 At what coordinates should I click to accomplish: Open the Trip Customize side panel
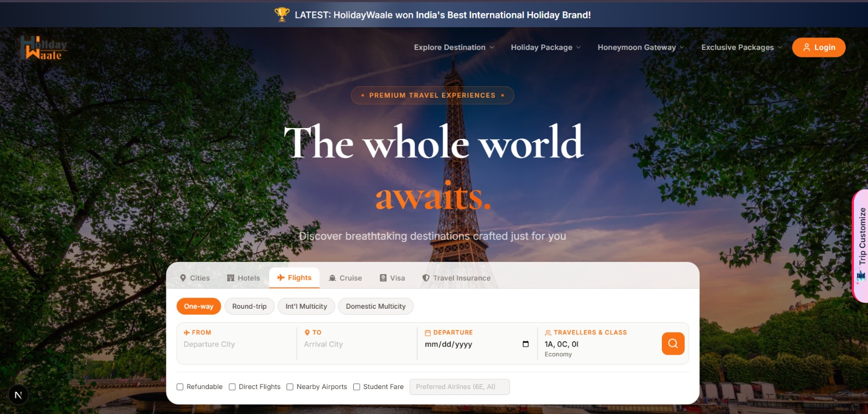tap(860, 245)
